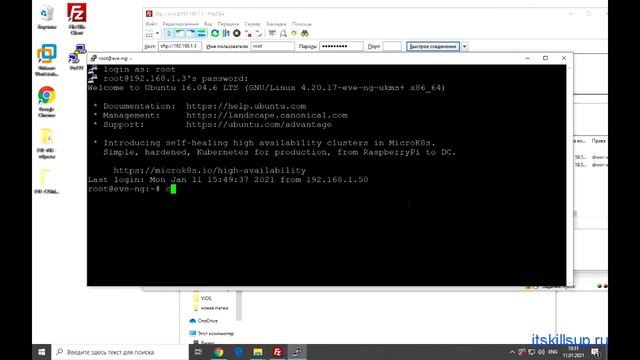Switch to FileZilla on the taskbar
The image size is (640, 360).
278,352
